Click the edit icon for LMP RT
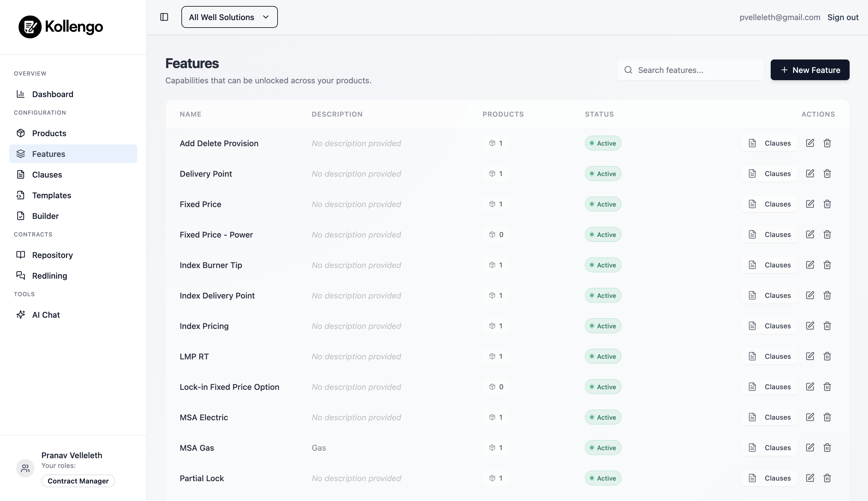The height and width of the screenshot is (501, 868). 809,357
